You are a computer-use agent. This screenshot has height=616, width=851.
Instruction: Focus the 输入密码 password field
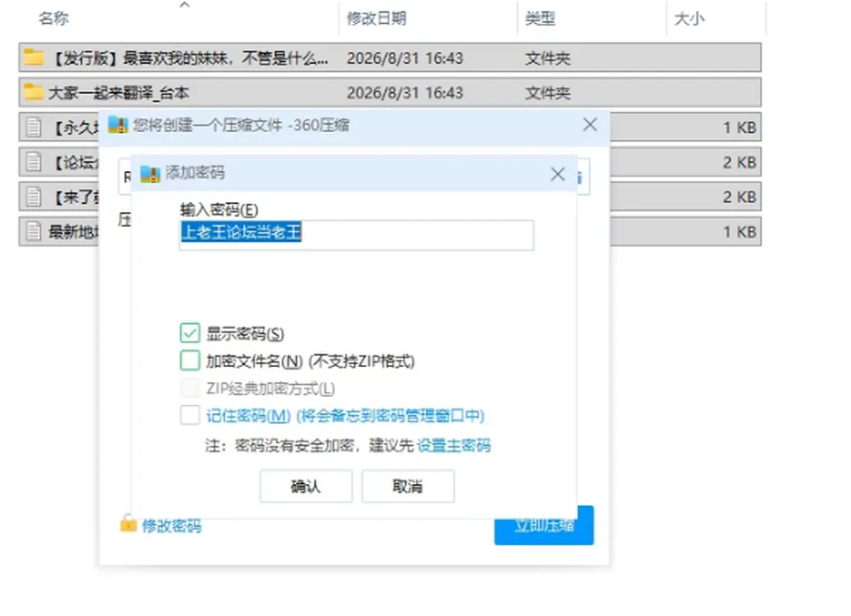[356, 235]
